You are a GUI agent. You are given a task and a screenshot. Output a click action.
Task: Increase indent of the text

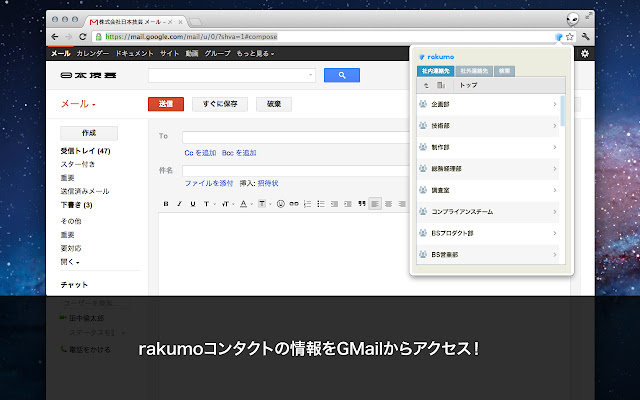click(x=348, y=204)
